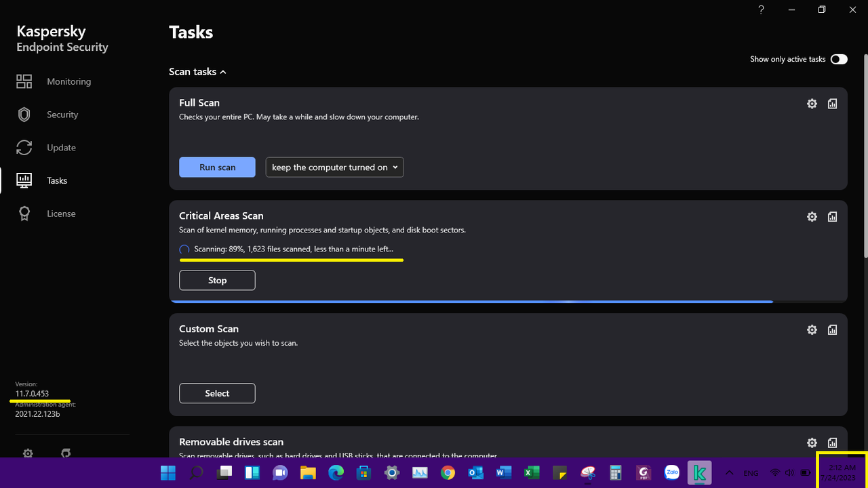The height and width of the screenshot is (488, 868).
Task: Show hidden system tray icons
Action: (x=729, y=472)
